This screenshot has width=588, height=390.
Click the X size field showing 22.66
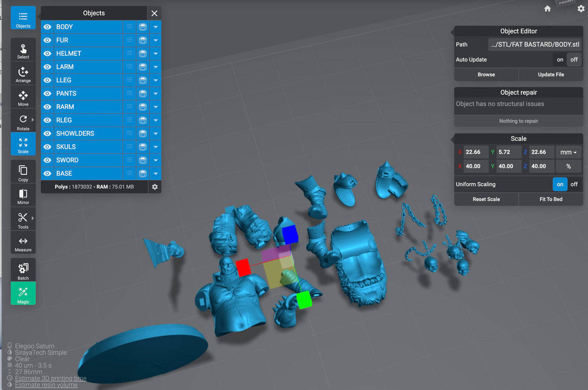[x=476, y=152]
